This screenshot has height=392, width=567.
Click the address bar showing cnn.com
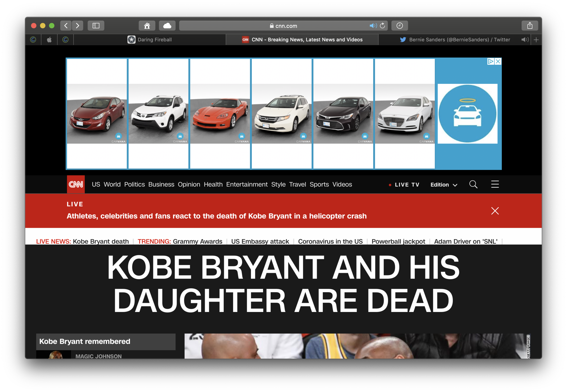pos(283,26)
